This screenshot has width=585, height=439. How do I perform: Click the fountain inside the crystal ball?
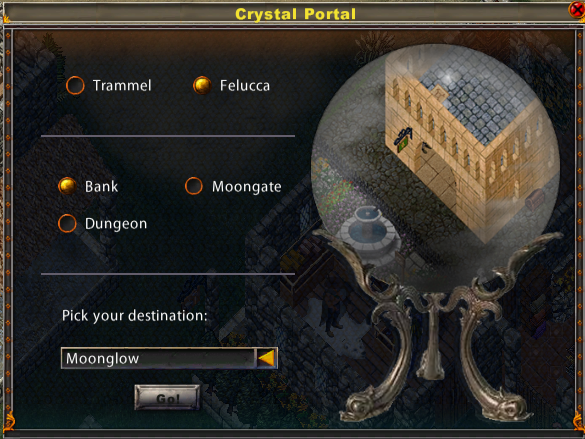pyautogui.click(x=367, y=231)
